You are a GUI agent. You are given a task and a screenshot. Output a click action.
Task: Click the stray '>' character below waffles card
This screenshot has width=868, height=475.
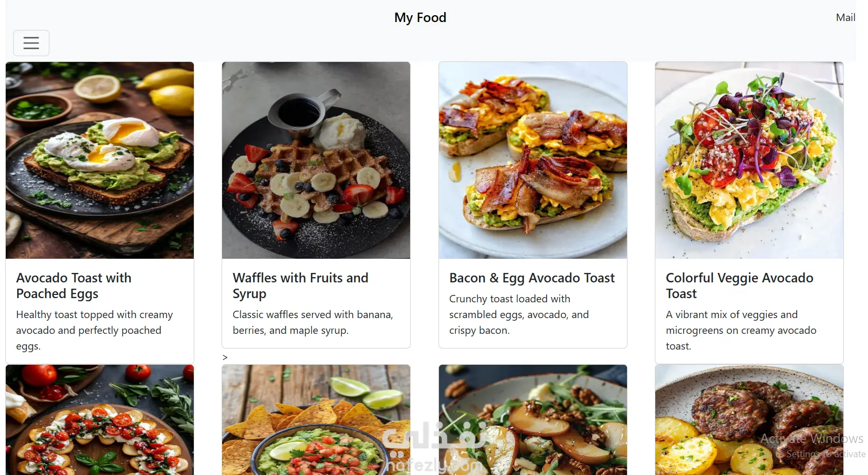(x=225, y=357)
